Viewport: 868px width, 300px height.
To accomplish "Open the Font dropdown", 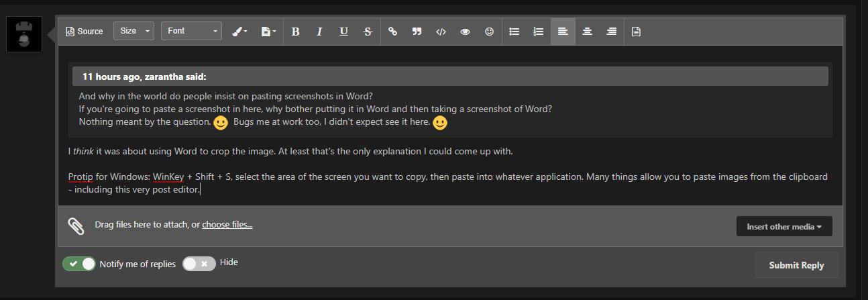I will point(191,32).
